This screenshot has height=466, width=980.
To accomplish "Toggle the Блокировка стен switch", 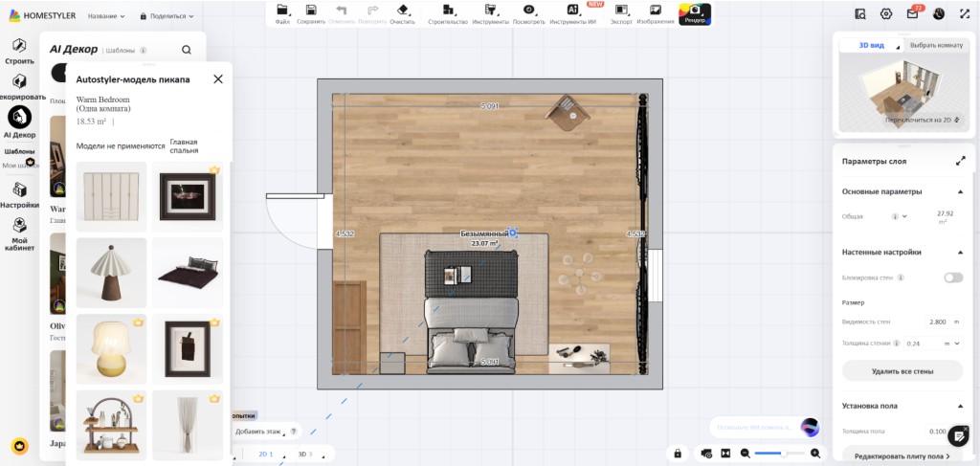I will [x=953, y=277].
